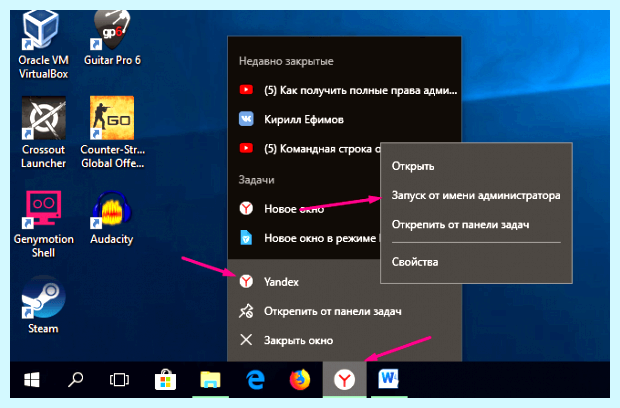Launch Guitar Pro 6 from desktop

click(112, 38)
